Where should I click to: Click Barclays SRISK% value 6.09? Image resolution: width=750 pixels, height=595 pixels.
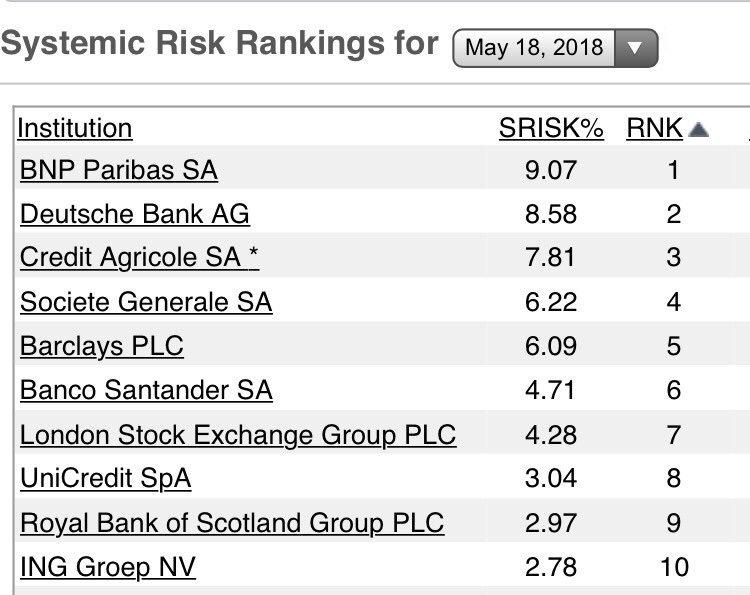pyautogui.click(x=551, y=346)
